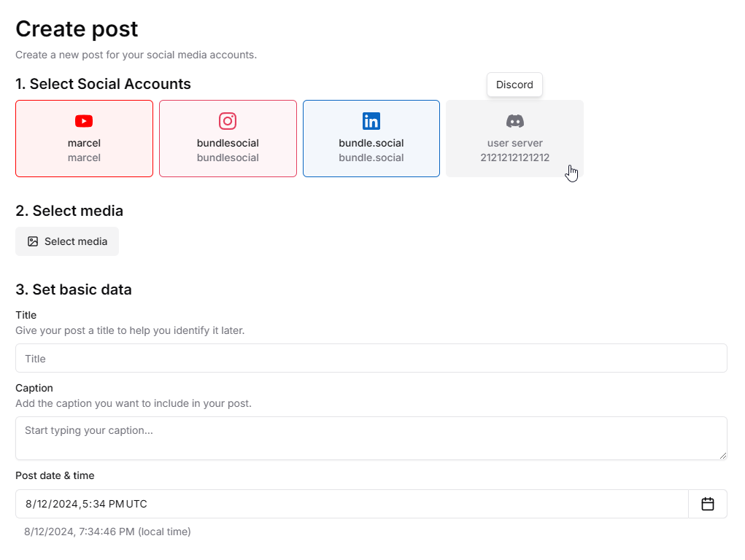Click the Instagram logo icon

228,121
